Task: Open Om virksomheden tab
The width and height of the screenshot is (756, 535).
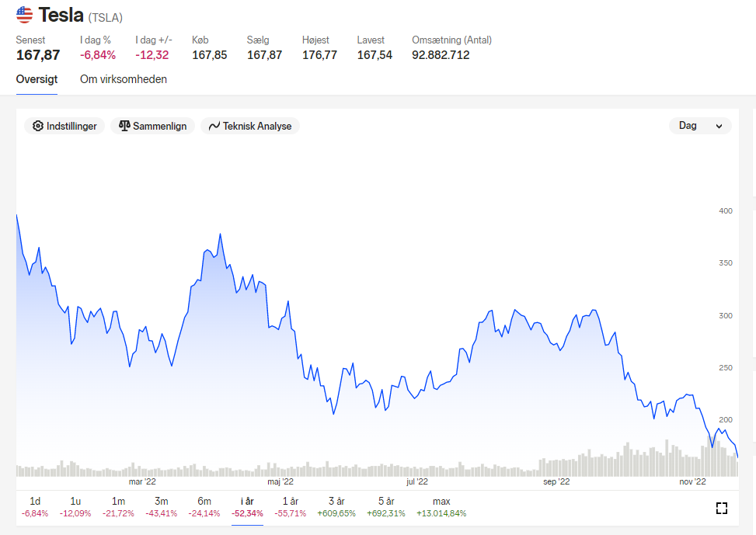Action: tap(124, 79)
